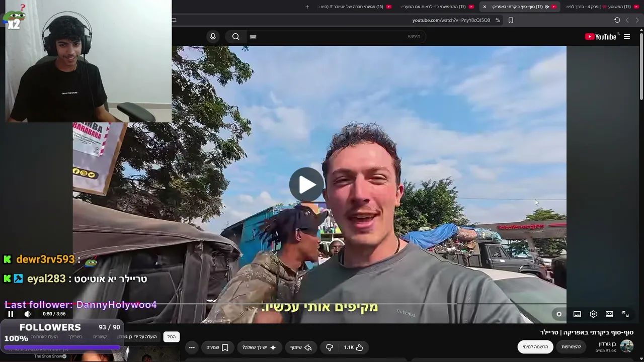Open the YouTube hamburger guide menu
644x362 pixels.
coord(627,37)
